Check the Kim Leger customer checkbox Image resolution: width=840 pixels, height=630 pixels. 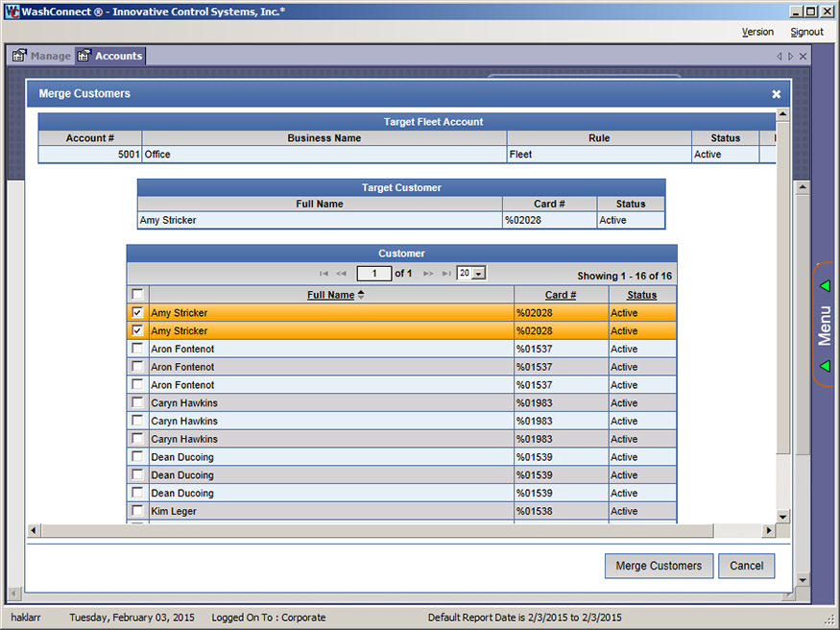click(137, 511)
